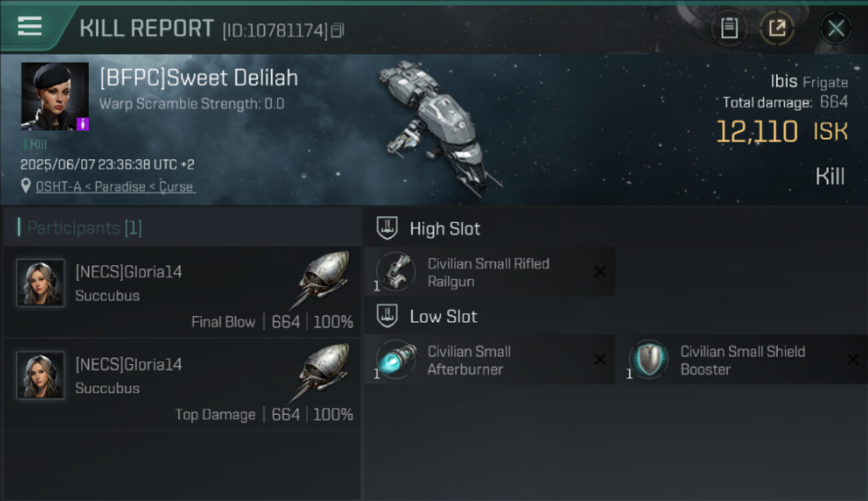
Task: Open the hamburger main menu
Action: coord(30,27)
